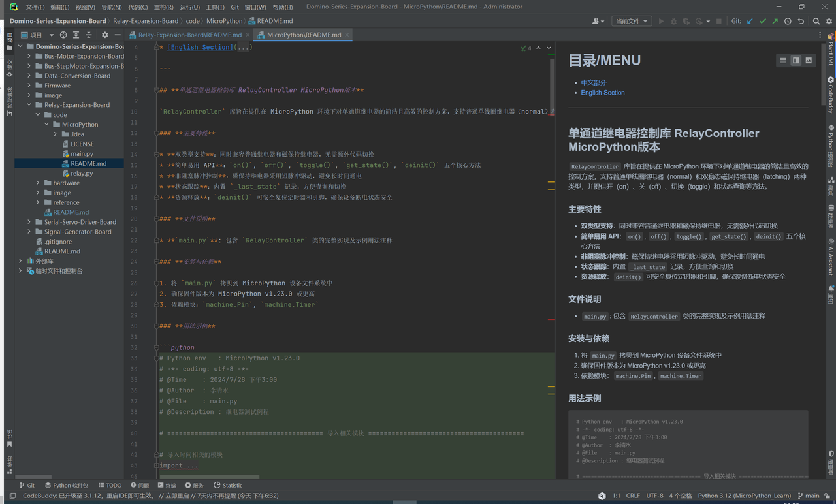Viewport: 836px width, 504px height.
Task: Toggle the Statistic tool window
Action: pyautogui.click(x=228, y=485)
